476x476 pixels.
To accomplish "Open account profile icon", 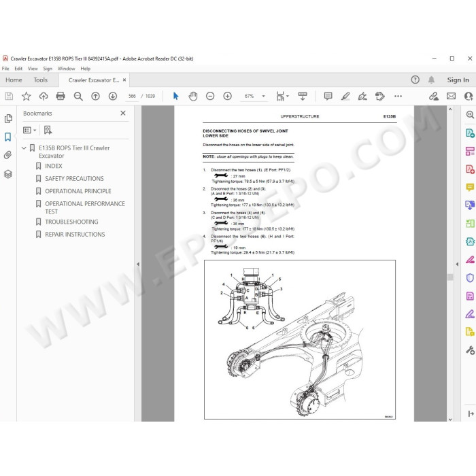I will [x=469, y=97].
